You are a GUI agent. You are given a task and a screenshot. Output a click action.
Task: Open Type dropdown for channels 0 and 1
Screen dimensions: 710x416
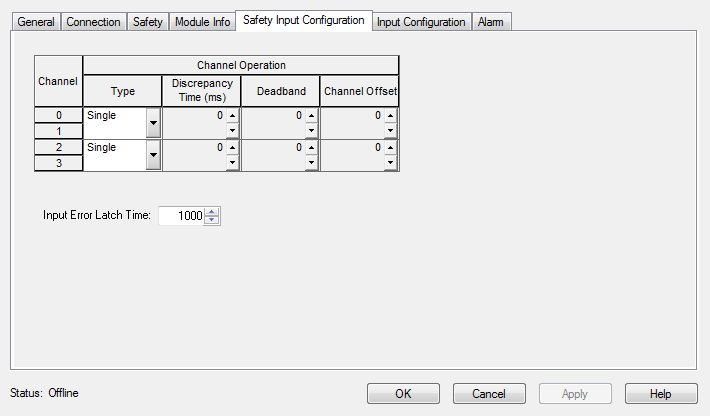click(153, 124)
